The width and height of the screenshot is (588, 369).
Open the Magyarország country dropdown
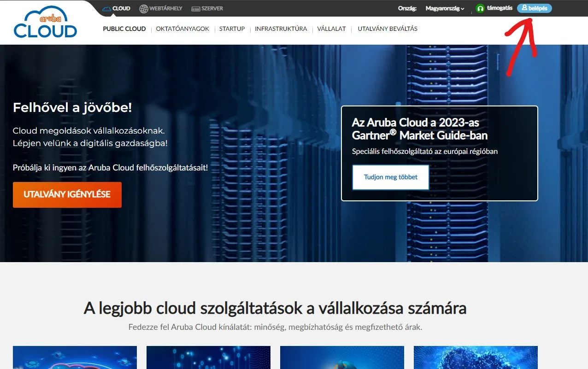pos(445,8)
